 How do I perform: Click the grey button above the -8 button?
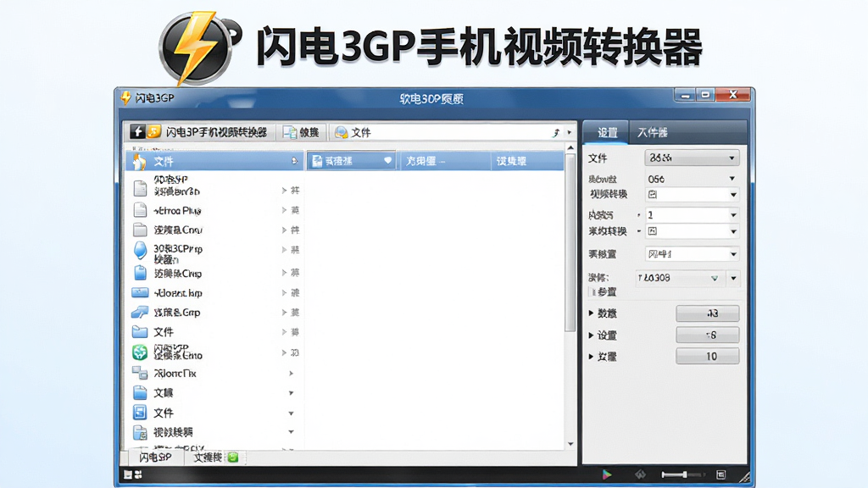[708, 313]
